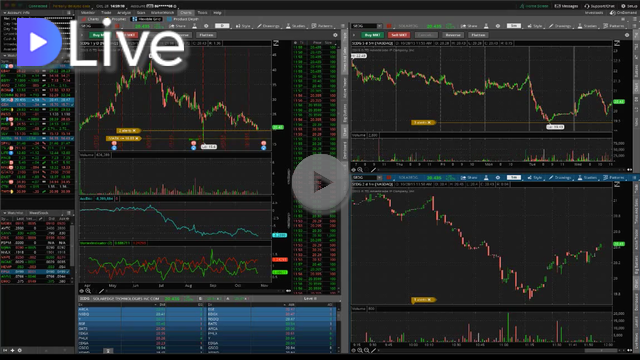Click Flatten on the left chart order bar
The width and height of the screenshot is (640, 360).
207,35
